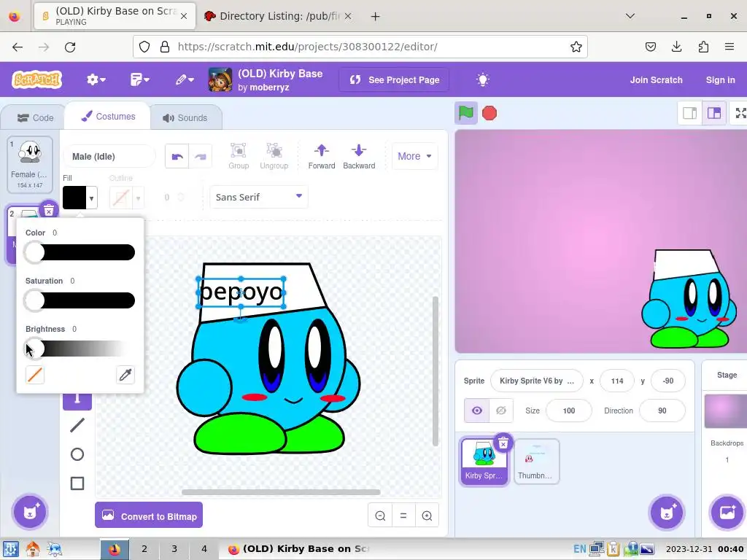Screen dimensions: 747x560
Task: Click the sprite Direction field
Action: click(x=662, y=411)
